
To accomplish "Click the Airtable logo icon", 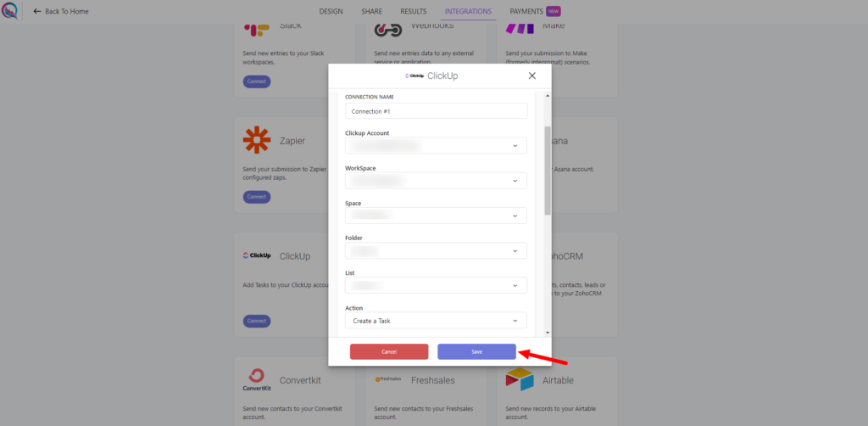I will click(520, 379).
